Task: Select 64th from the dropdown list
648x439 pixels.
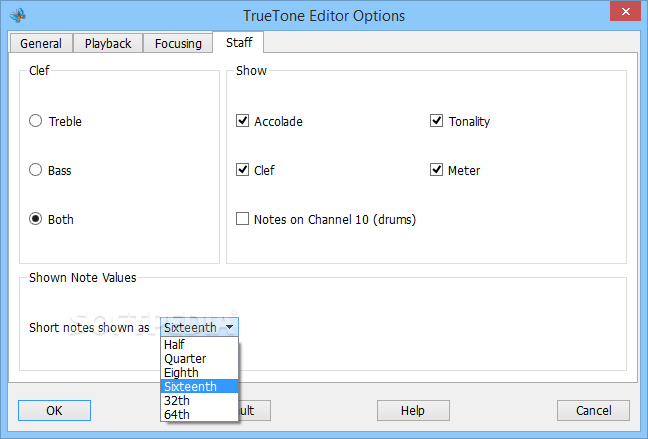Action: point(199,414)
